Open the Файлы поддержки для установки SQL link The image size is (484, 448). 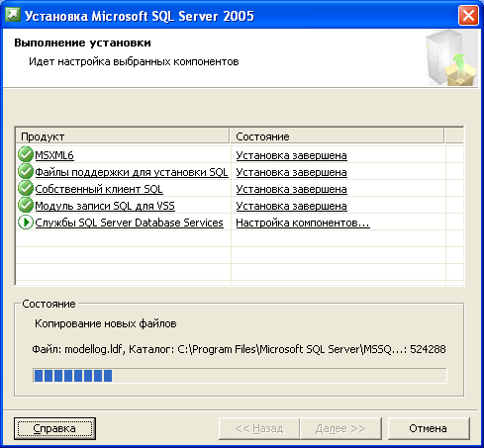132,172
